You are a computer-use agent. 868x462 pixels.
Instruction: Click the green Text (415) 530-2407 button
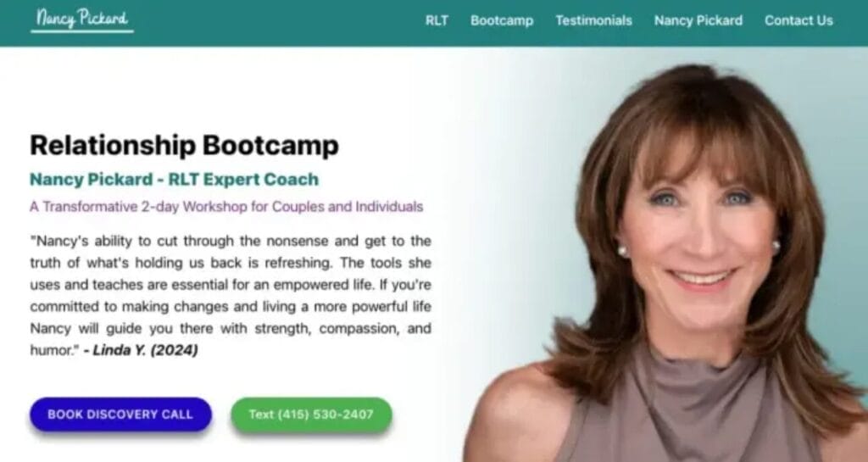click(311, 415)
